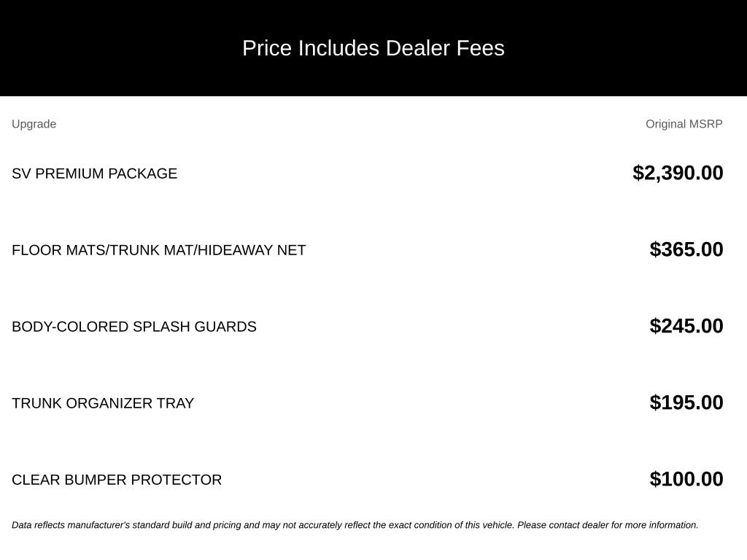This screenshot has height=560, width=747.
Task: Select CLEAR BUMPER PROTECTOR label
Action: (117, 480)
